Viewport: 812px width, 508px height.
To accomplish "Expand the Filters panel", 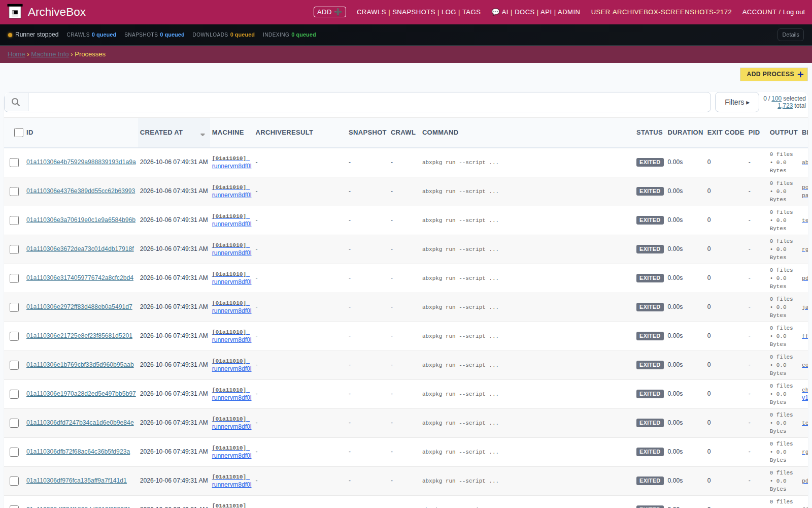I will 737,102.
